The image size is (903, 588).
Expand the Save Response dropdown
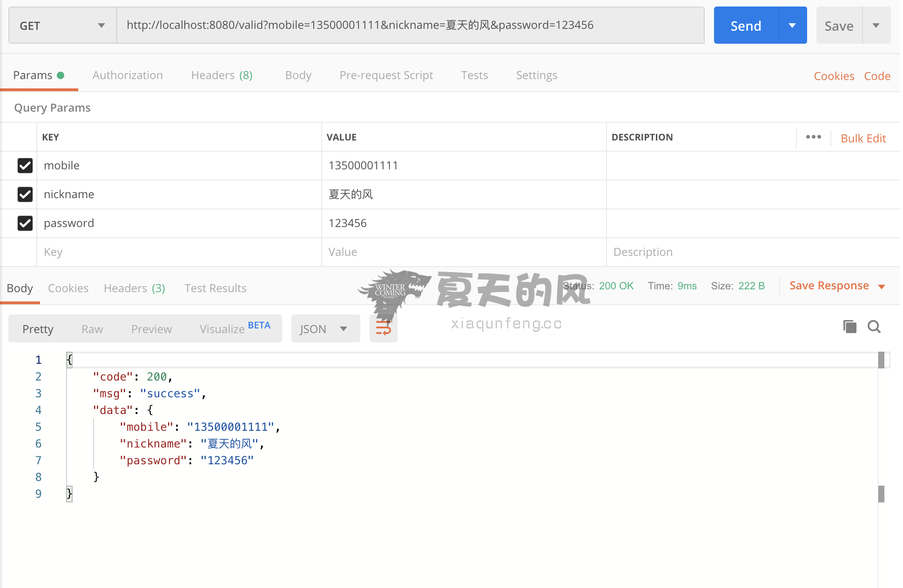pos(881,287)
